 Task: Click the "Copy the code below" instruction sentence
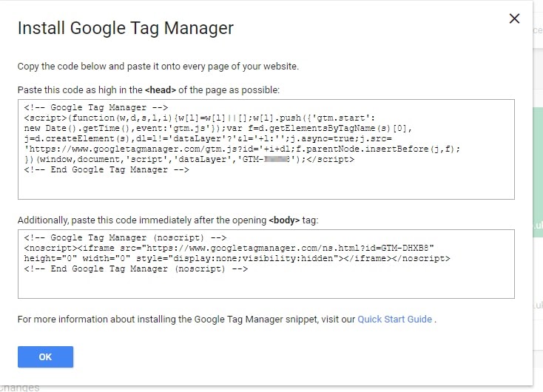[x=158, y=66]
